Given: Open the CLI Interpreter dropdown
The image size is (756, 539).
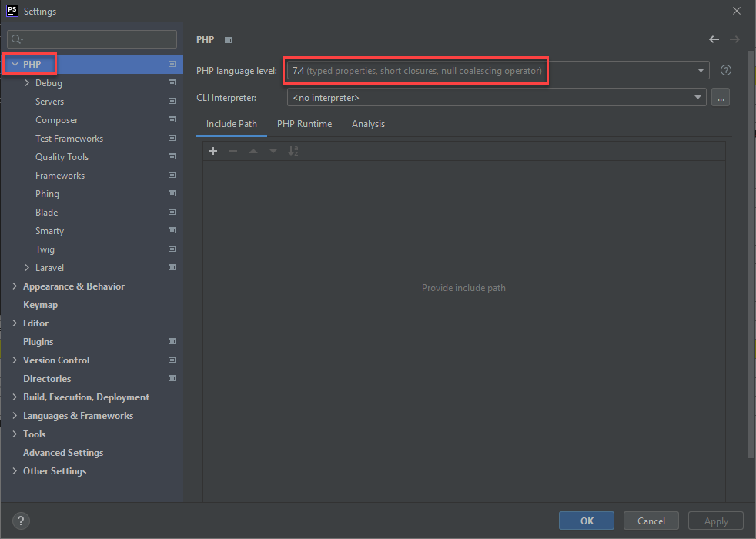Looking at the screenshot, I should (x=497, y=98).
